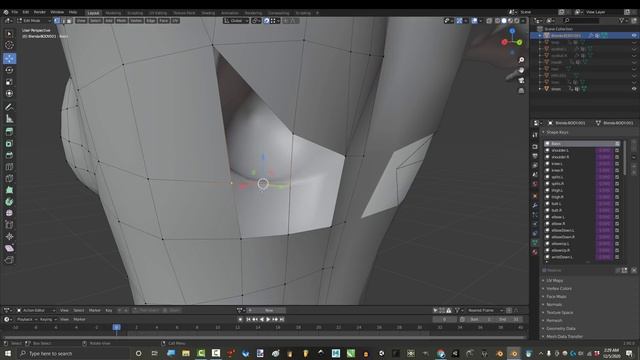Click the outliner search field

pyautogui.click(x=581, y=20)
